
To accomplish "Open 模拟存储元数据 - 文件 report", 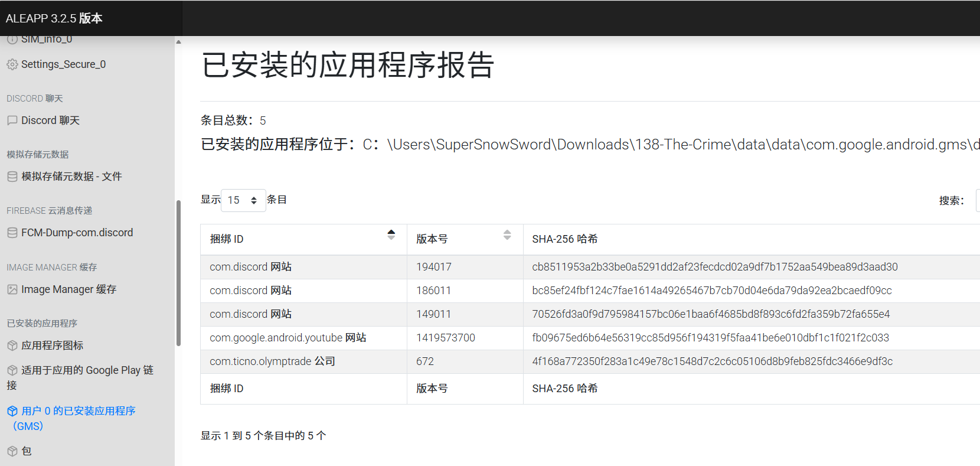I will [71, 177].
